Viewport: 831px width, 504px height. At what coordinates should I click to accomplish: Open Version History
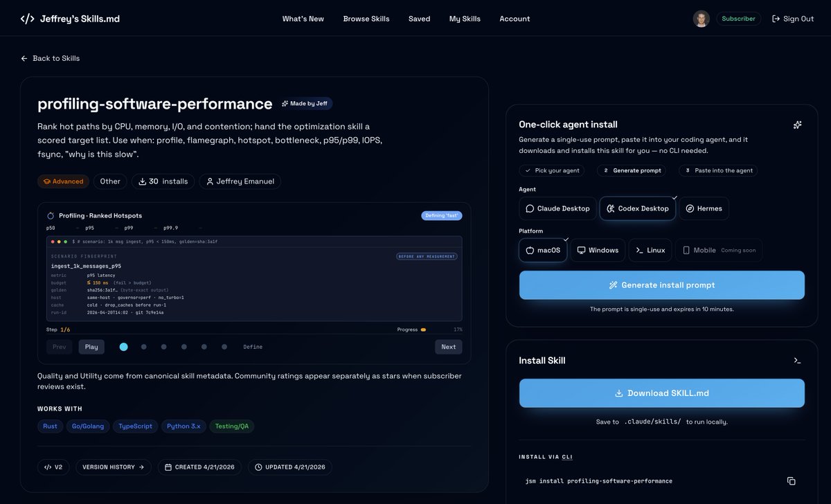click(x=113, y=467)
